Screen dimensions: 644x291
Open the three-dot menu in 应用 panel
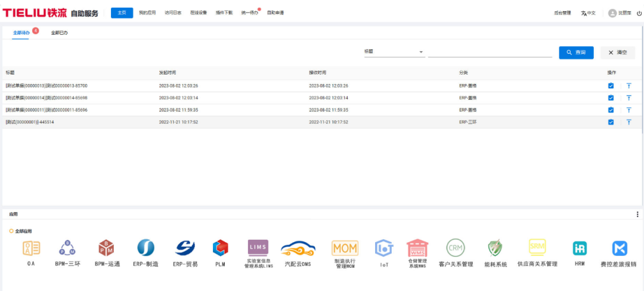click(x=637, y=214)
